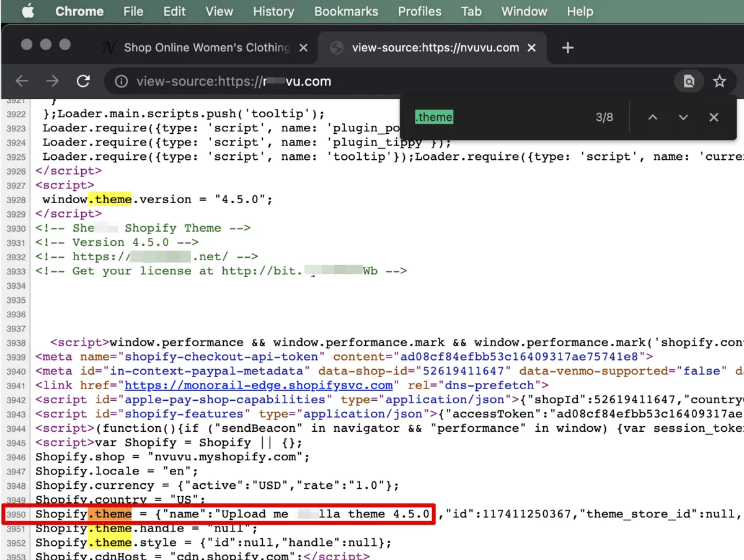Viewport: 744px width, 560px height.
Task: Open the History menu
Action: pyautogui.click(x=273, y=11)
